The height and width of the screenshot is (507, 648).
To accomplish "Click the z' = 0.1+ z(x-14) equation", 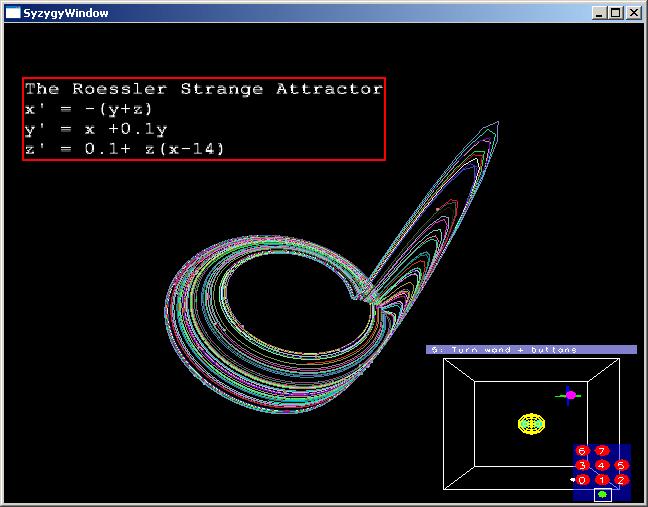I will [x=124, y=149].
